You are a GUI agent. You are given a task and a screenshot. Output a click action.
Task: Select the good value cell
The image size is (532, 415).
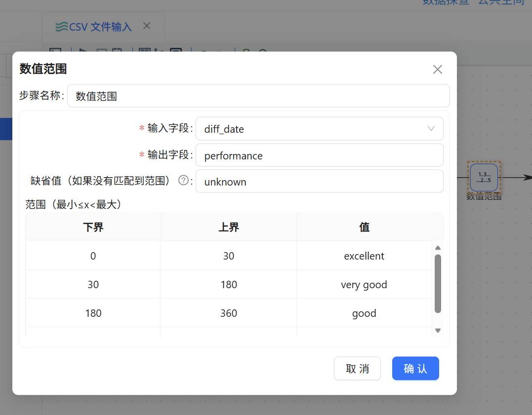click(364, 313)
